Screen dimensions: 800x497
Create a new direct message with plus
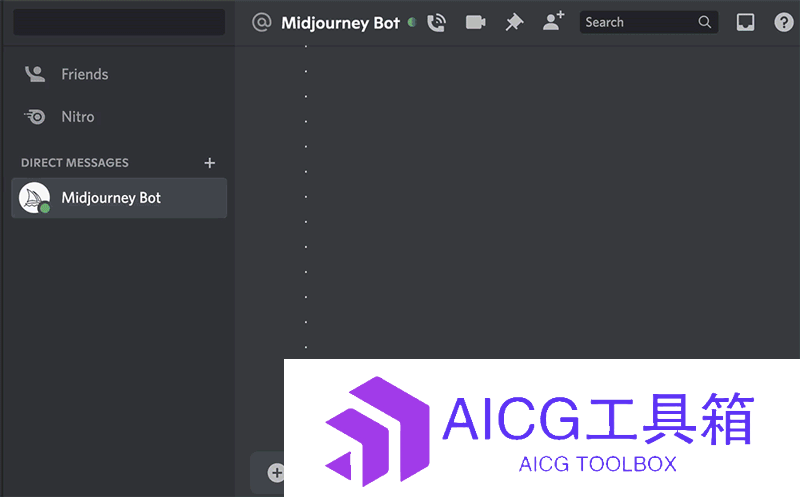pyautogui.click(x=210, y=163)
